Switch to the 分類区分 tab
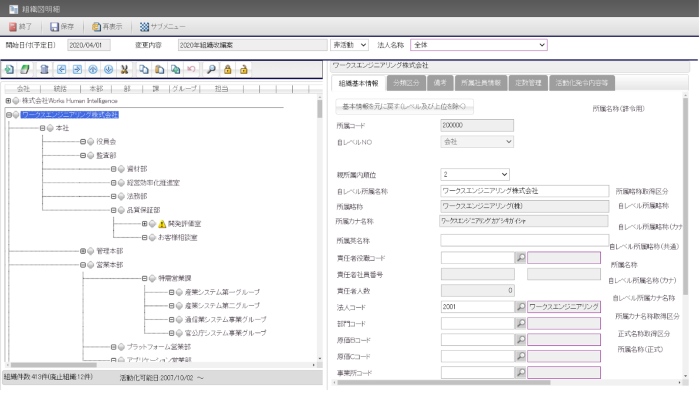This screenshot has width=700, height=394. click(406, 83)
